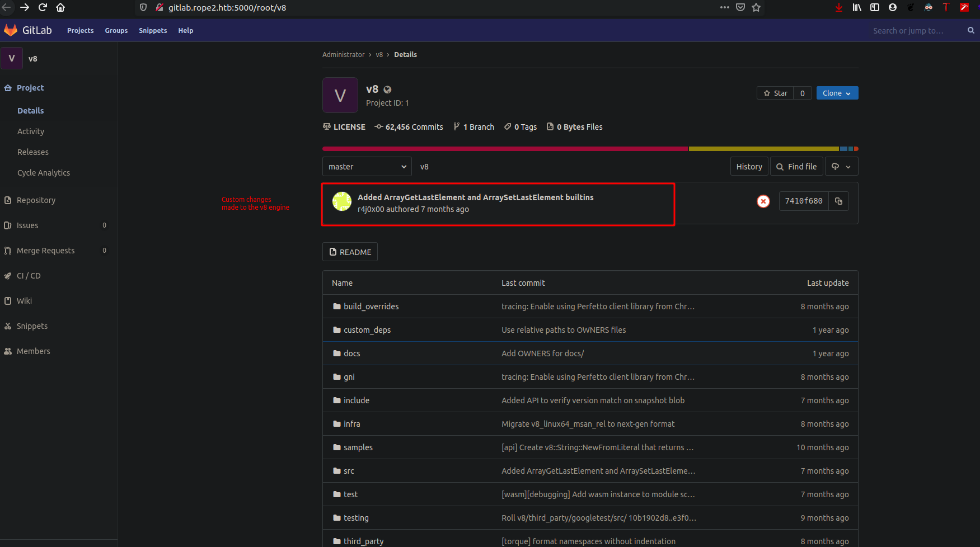The height and width of the screenshot is (547, 980).
Task: Open Repository in the sidebar
Action: pyautogui.click(x=36, y=200)
